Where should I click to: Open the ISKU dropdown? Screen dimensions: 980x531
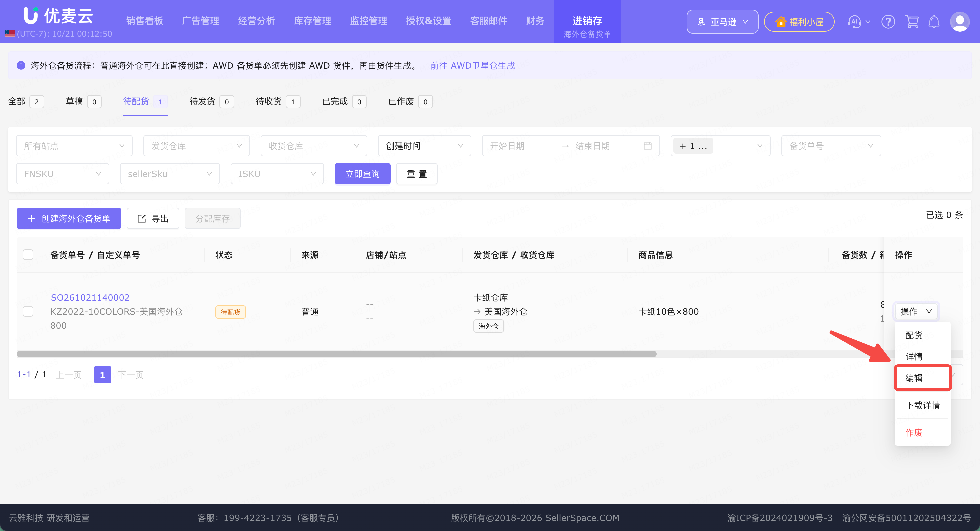277,174
